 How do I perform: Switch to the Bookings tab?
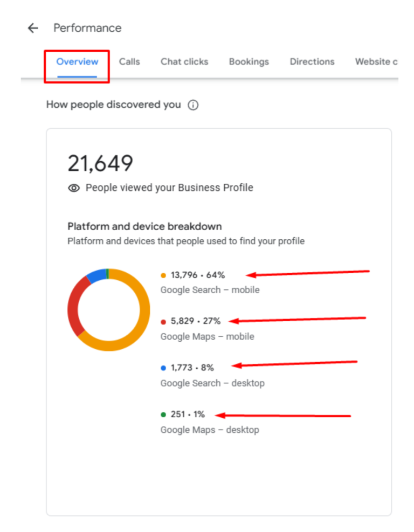coord(249,61)
